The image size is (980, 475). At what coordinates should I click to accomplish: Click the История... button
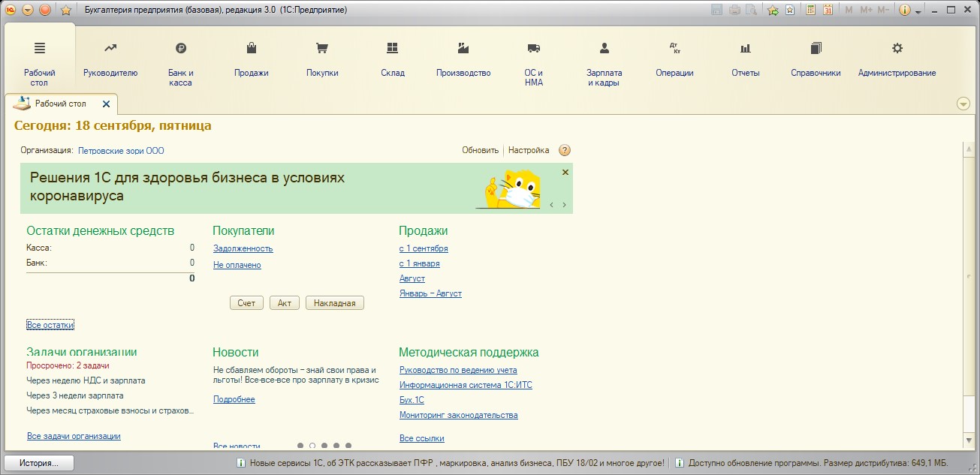pyautogui.click(x=39, y=463)
